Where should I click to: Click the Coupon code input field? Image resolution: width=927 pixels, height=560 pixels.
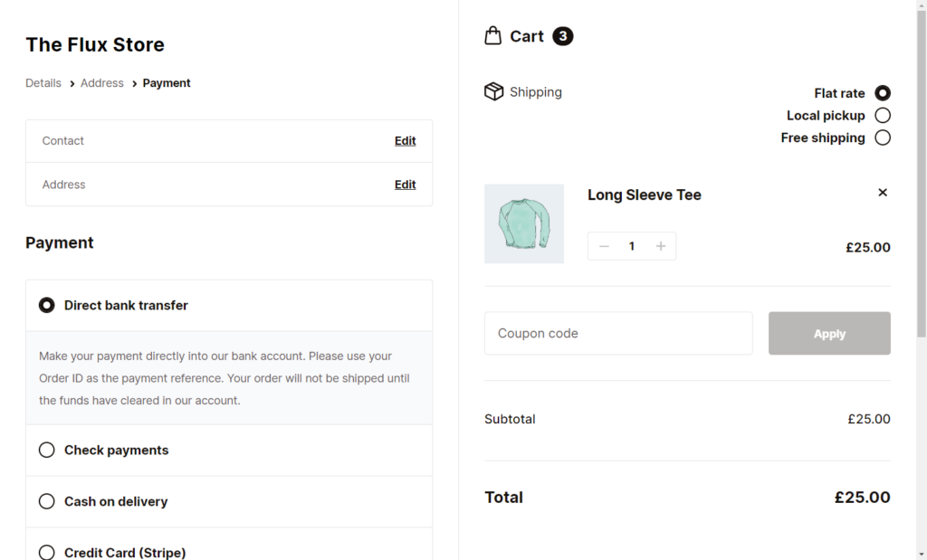tap(618, 333)
